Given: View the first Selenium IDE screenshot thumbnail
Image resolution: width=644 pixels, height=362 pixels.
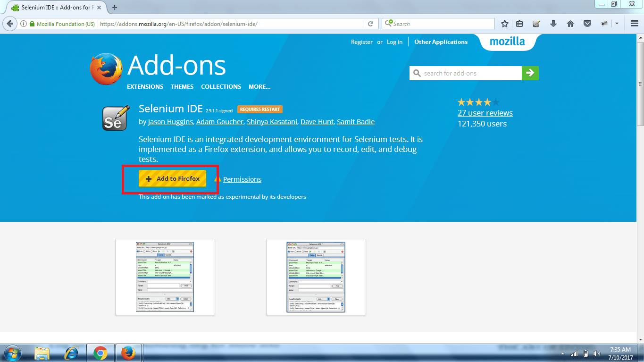Looking at the screenshot, I should point(164,277).
